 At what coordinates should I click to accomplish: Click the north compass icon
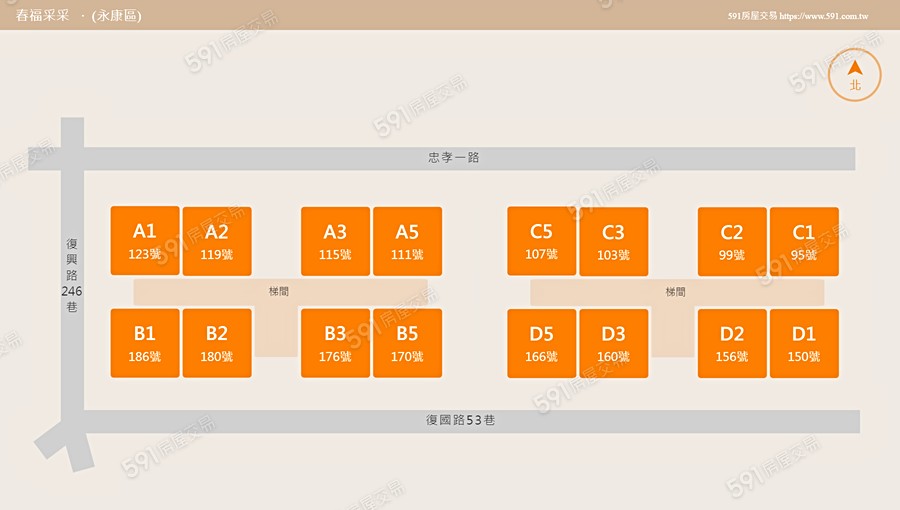click(855, 75)
